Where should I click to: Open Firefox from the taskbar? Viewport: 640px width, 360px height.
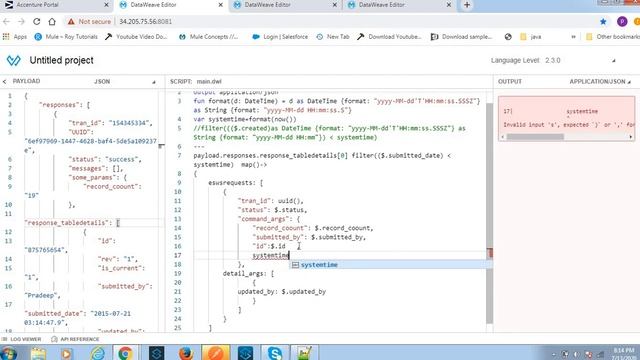tap(186, 353)
